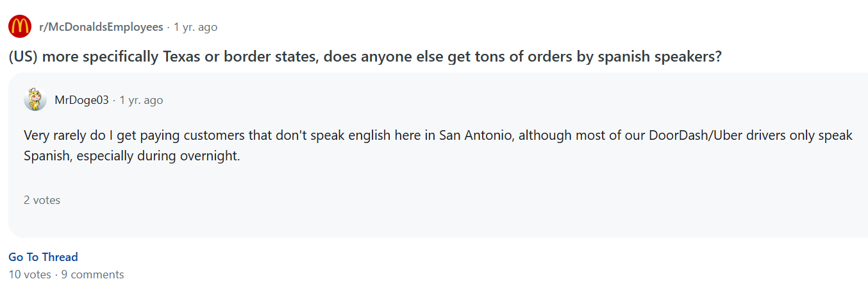
Task: Click the timestamp beside MrDoge03
Action: tap(141, 100)
